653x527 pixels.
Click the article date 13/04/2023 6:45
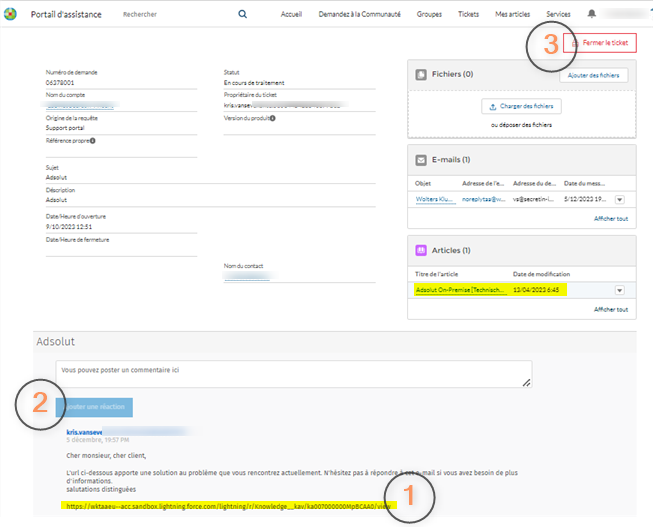536,290
